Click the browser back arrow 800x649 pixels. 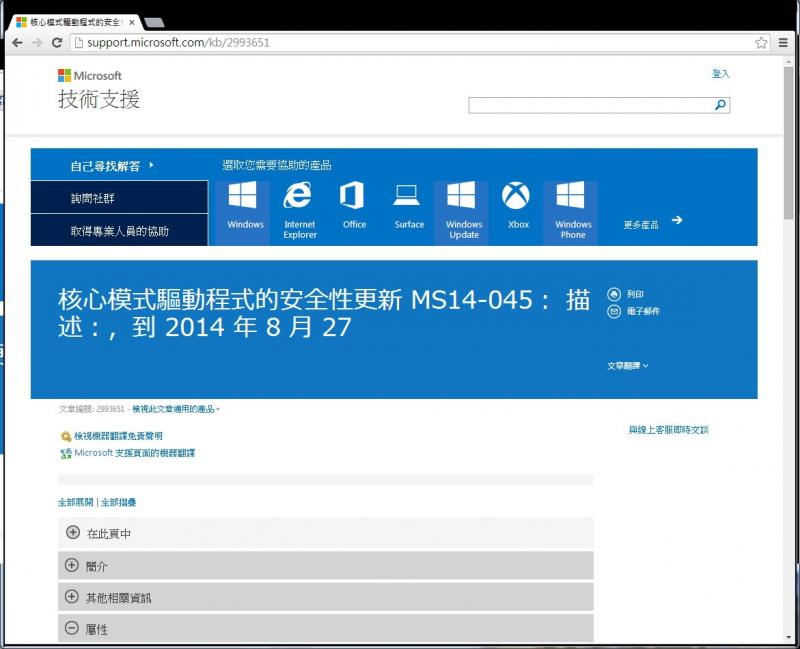(17, 43)
